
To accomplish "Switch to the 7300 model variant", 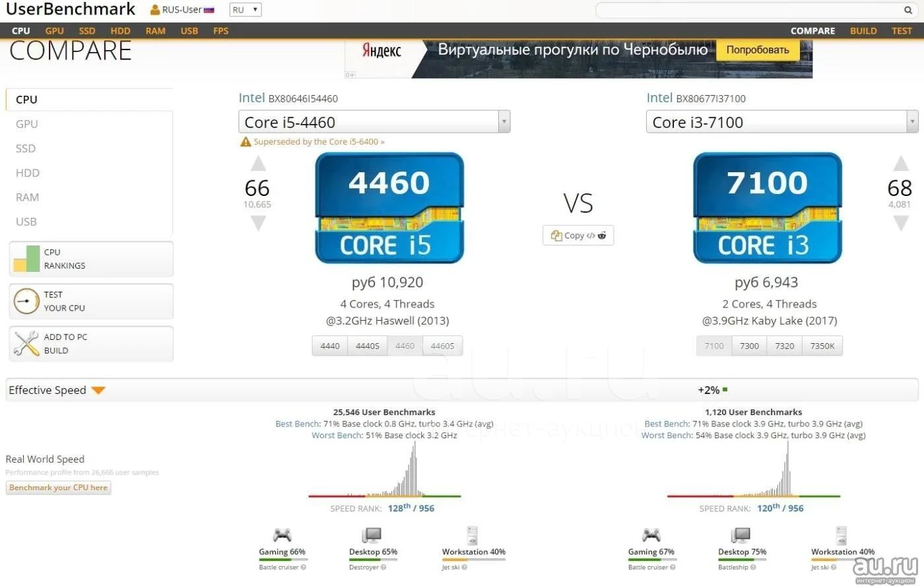I will (x=749, y=346).
